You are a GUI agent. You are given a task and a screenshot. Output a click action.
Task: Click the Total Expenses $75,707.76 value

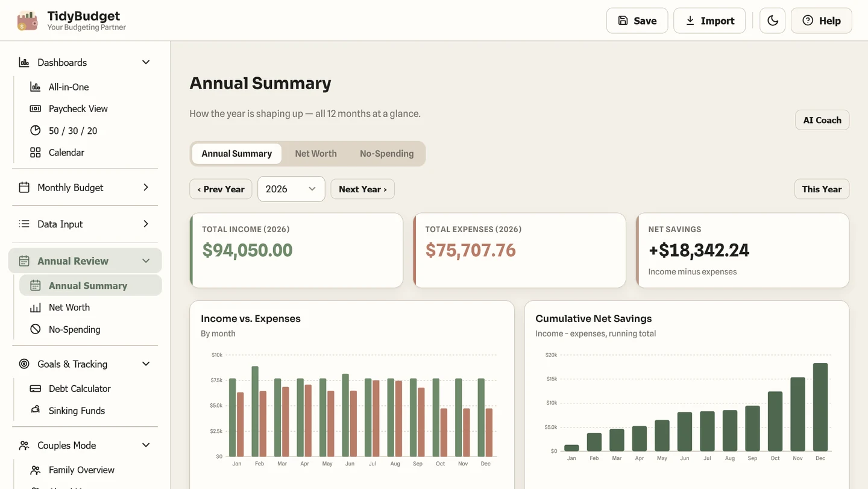click(x=471, y=250)
